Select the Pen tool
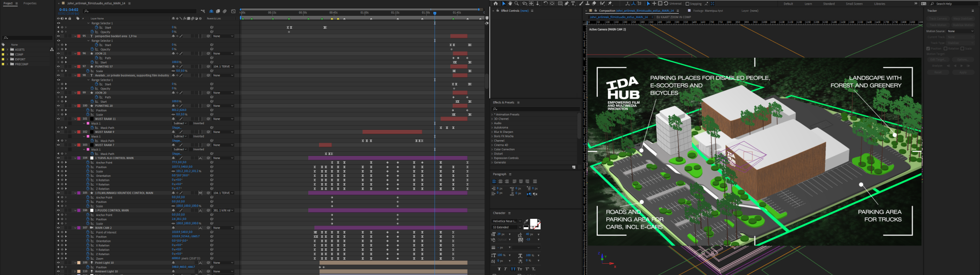This screenshot has width=980, height=275. [x=566, y=4]
